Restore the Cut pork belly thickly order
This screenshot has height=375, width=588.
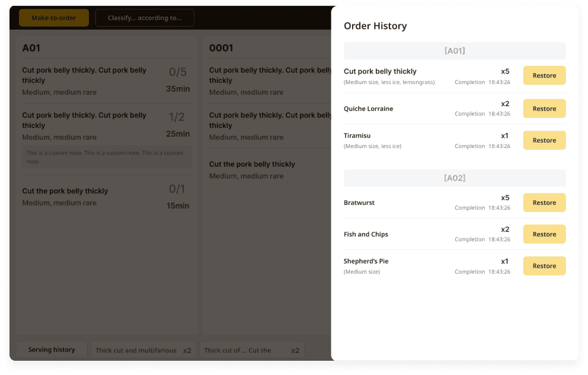click(544, 75)
